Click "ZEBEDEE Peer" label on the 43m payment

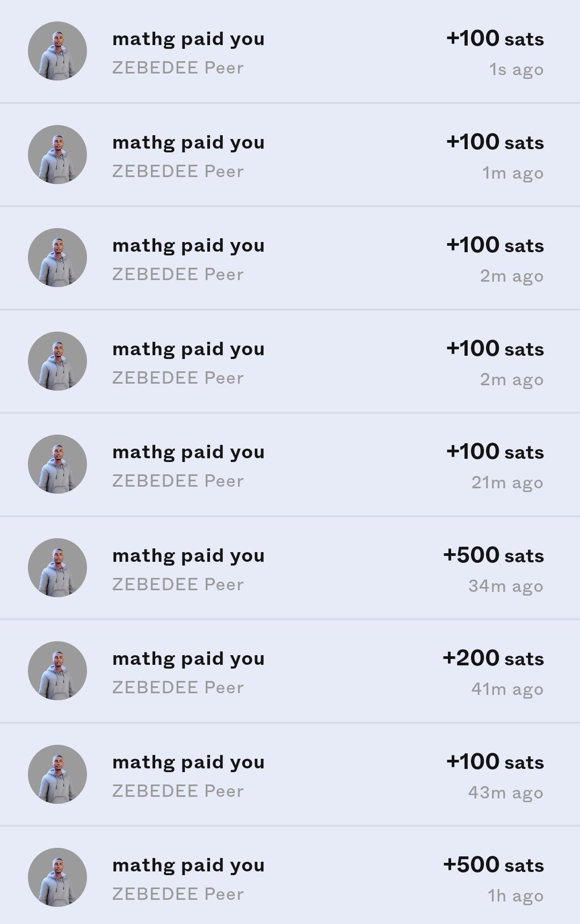click(178, 791)
